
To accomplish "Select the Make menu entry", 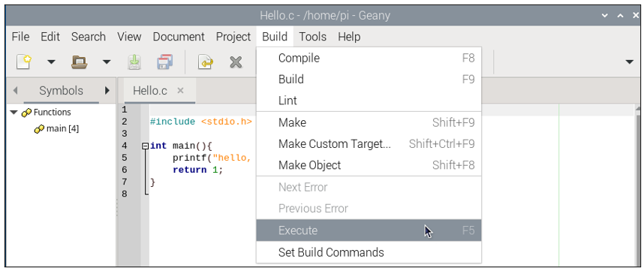I will (x=369, y=122).
